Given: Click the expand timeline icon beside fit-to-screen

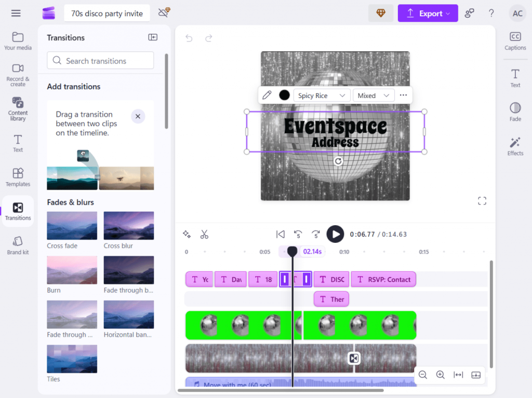Looking at the screenshot, I should (x=476, y=375).
